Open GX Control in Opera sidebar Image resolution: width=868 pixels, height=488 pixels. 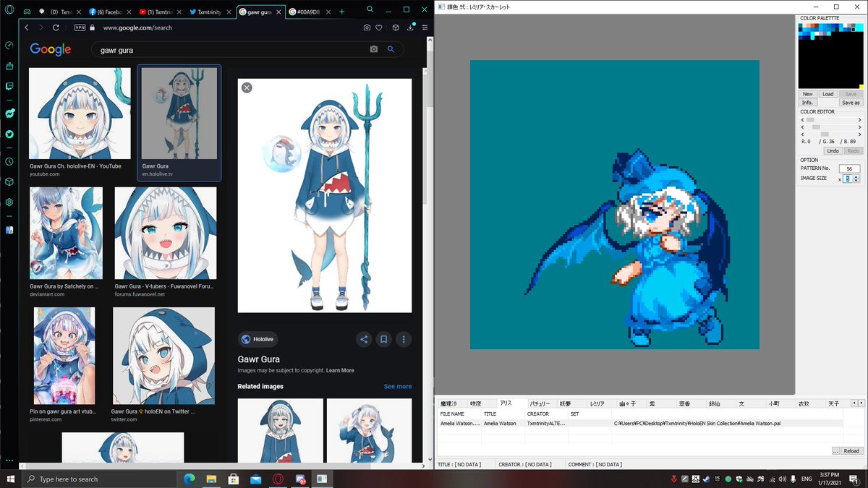(9, 45)
